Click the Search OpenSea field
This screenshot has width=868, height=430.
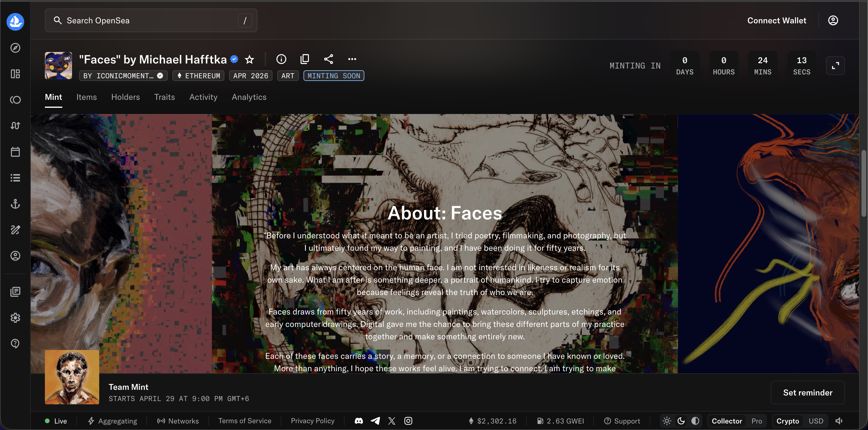point(151,21)
